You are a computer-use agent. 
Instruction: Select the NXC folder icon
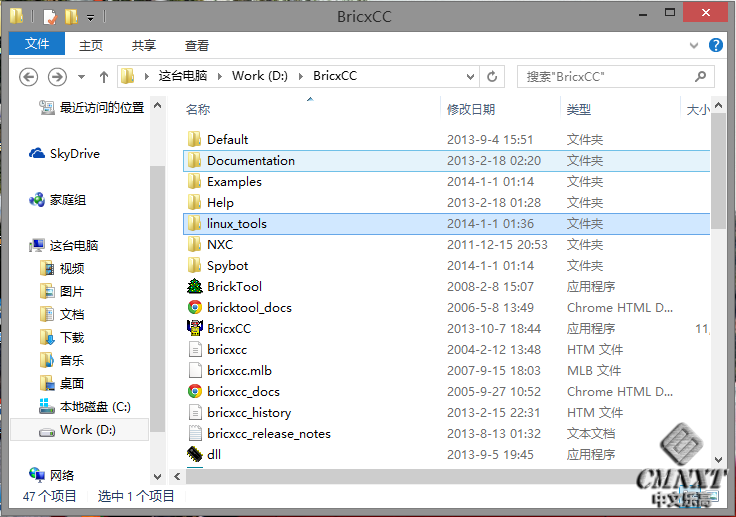(194, 245)
